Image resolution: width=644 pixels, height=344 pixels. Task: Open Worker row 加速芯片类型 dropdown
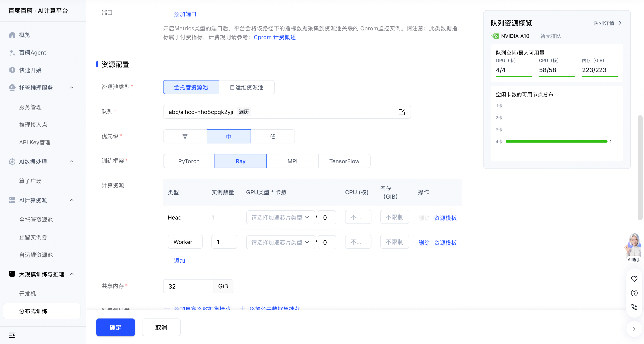[280, 242]
